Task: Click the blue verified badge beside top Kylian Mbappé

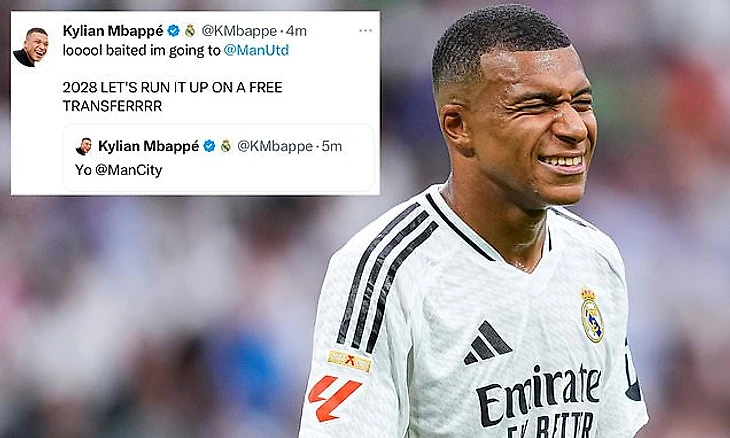Action: click(x=173, y=31)
